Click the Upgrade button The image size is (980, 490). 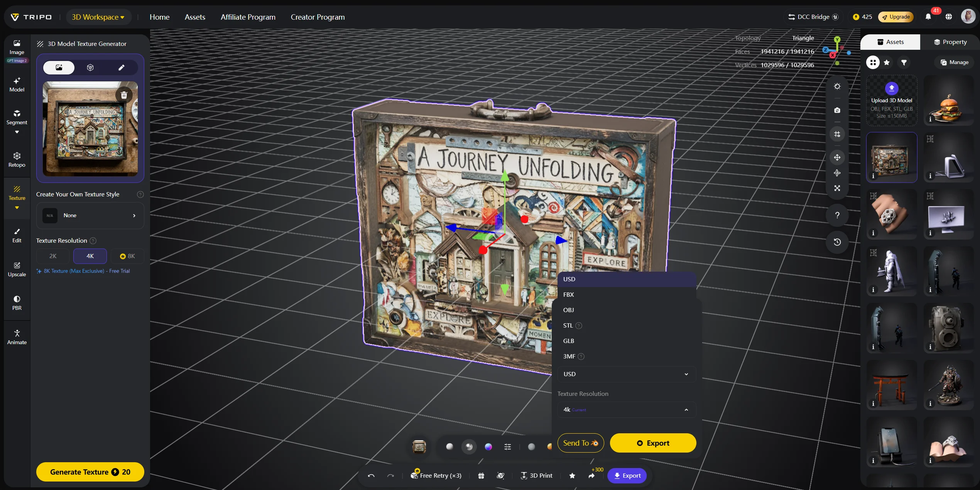click(x=896, y=17)
